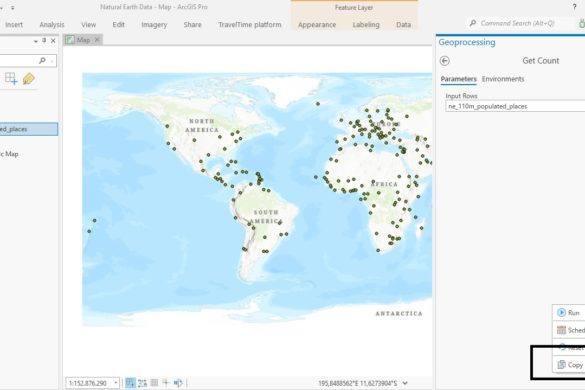
Task: Click the coordinates readout 195,8488562°E
Action: click(357, 383)
